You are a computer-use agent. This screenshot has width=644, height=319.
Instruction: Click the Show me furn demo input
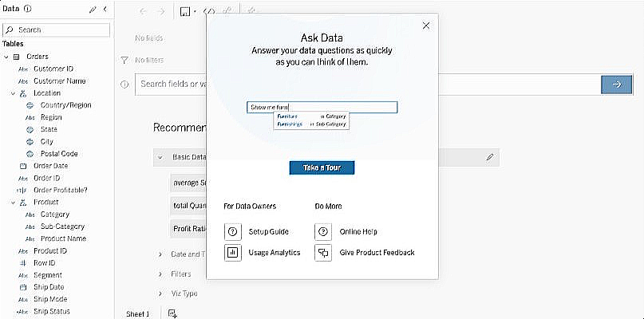click(322, 108)
